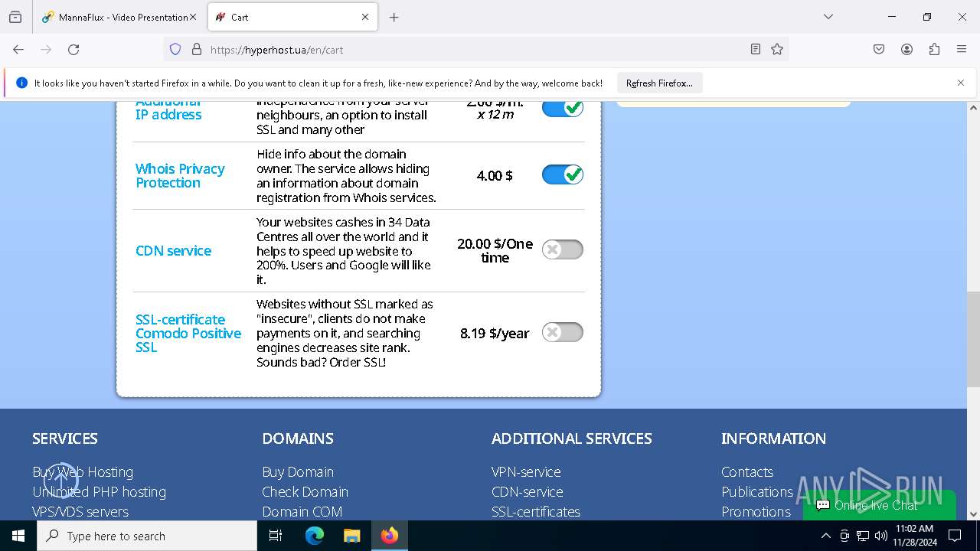The image size is (980, 551).
Task: Open the Promotions link
Action: coord(756,512)
